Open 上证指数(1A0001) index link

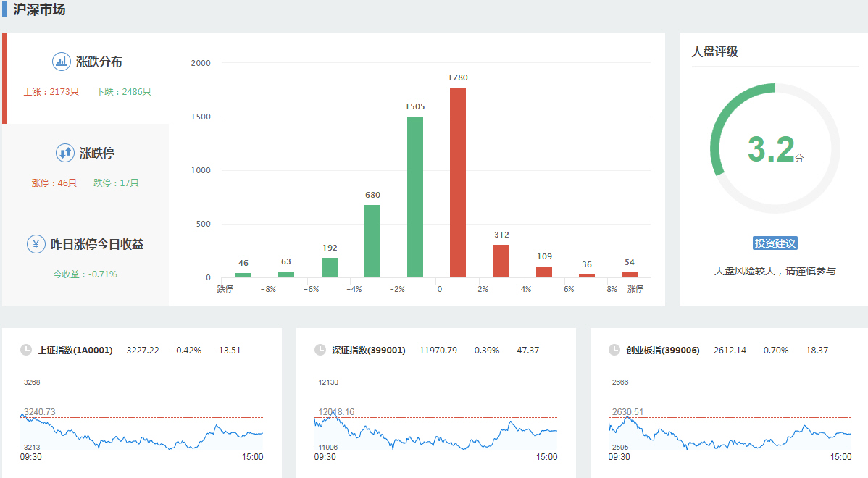75,351
